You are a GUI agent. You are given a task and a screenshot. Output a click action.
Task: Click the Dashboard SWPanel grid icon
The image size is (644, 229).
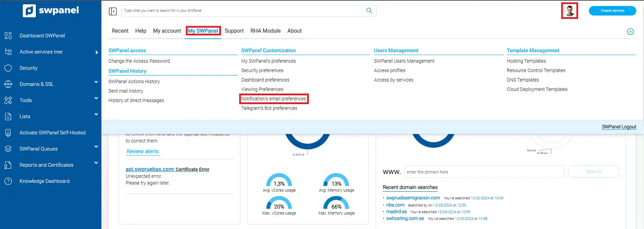pos(8,36)
